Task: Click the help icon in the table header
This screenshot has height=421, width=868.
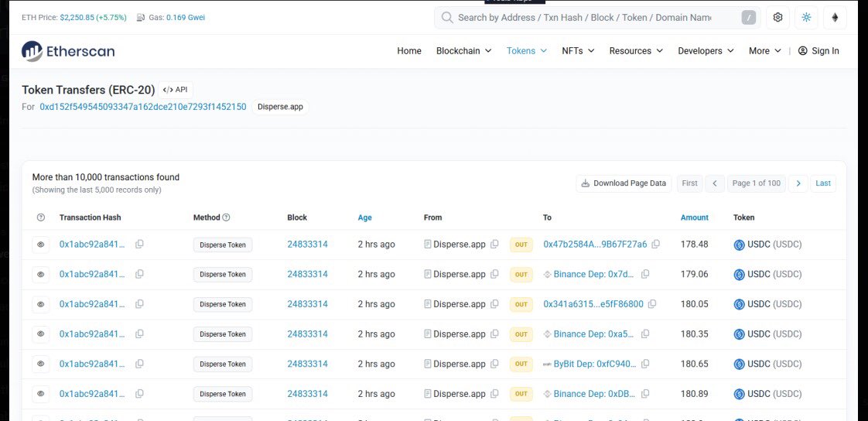Action: click(x=40, y=217)
